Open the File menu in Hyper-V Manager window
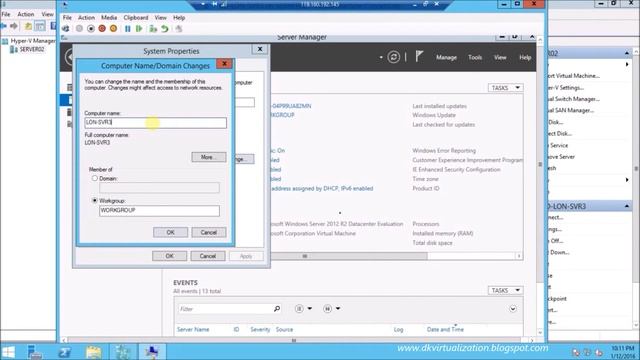Viewport: 640px width, 360px height. point(6,14)
